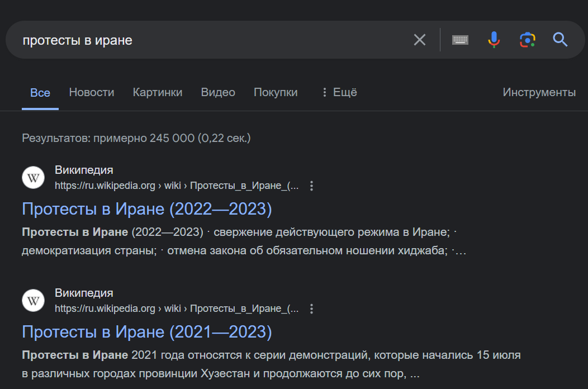The width and height of the screenshot is (588, 389).
Task: Open three-dot options for 2022—2023 result
Action: (x=312, y=186)
